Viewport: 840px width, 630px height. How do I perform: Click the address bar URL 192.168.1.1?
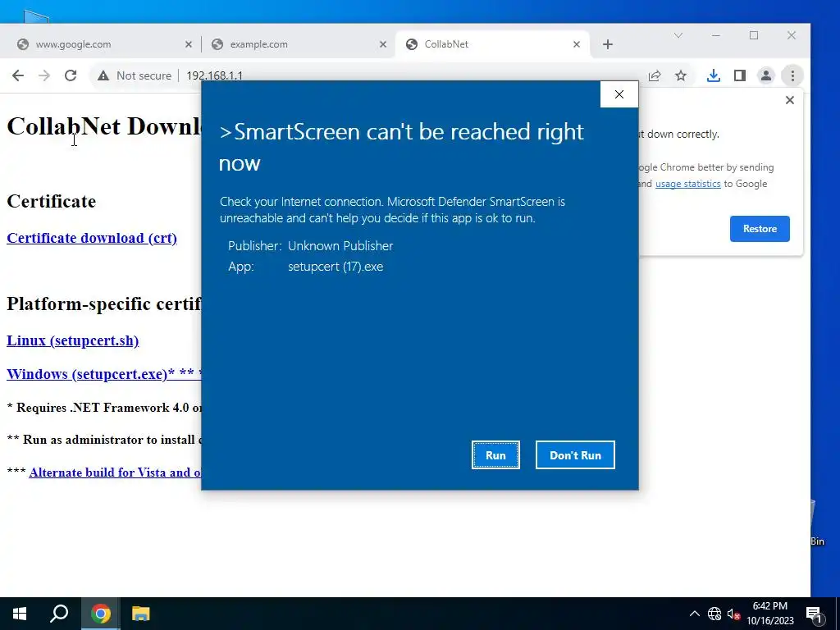214,75
